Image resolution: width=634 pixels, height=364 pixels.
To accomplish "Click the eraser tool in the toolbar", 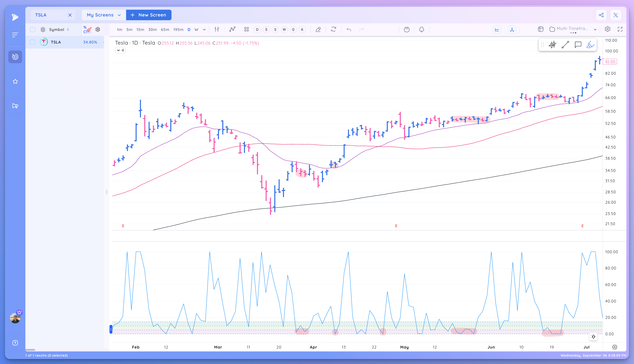I will [x=318, y=30].
